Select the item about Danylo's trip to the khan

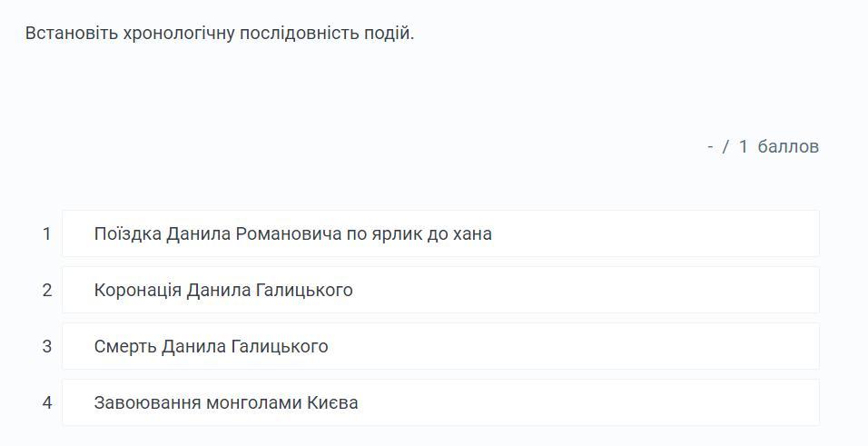(x=440, y=233)
